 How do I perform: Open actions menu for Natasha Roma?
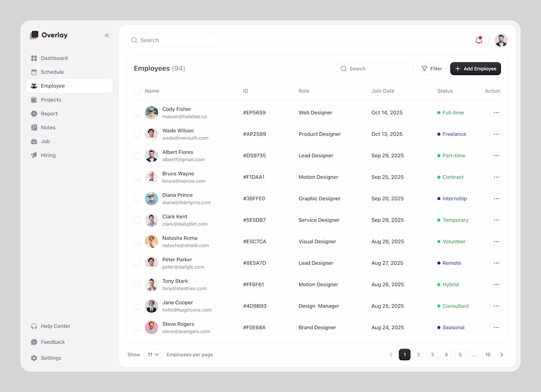pos(496,242)
